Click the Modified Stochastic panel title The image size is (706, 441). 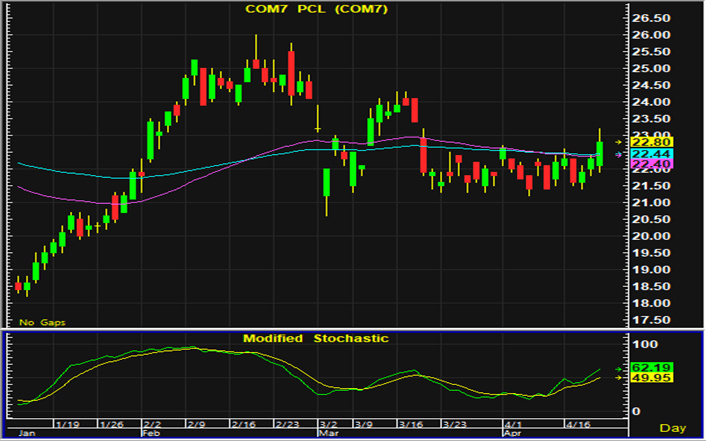316,338
